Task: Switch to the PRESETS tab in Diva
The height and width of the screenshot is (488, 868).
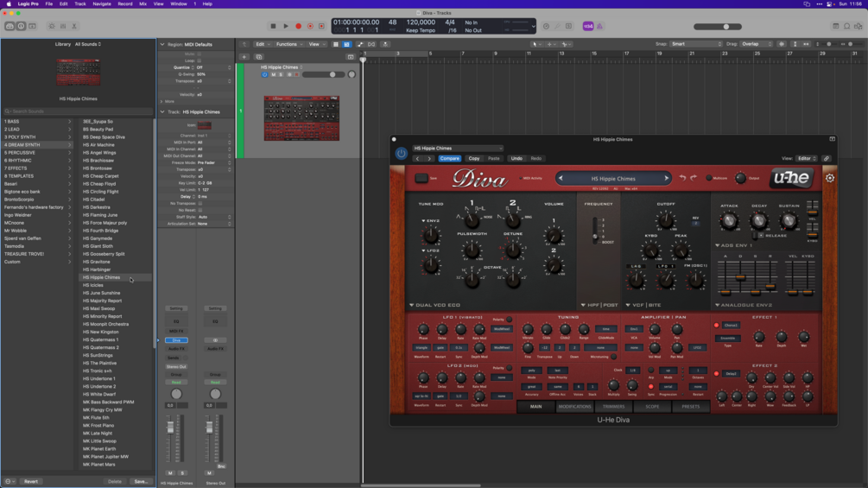Action: pos(690,407)
